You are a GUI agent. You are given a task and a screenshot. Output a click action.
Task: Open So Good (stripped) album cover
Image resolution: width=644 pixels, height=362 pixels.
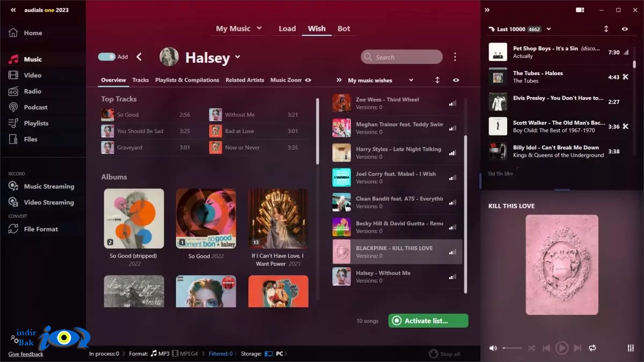tap(134, 218)
